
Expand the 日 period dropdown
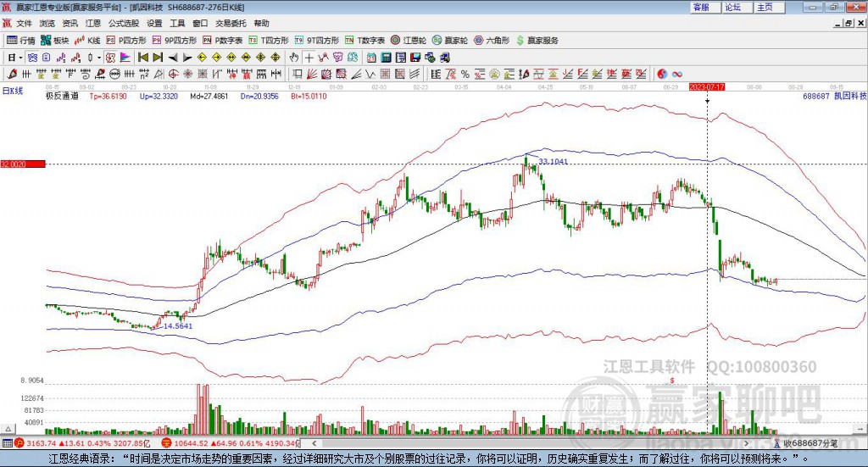(x=20, y=58)
